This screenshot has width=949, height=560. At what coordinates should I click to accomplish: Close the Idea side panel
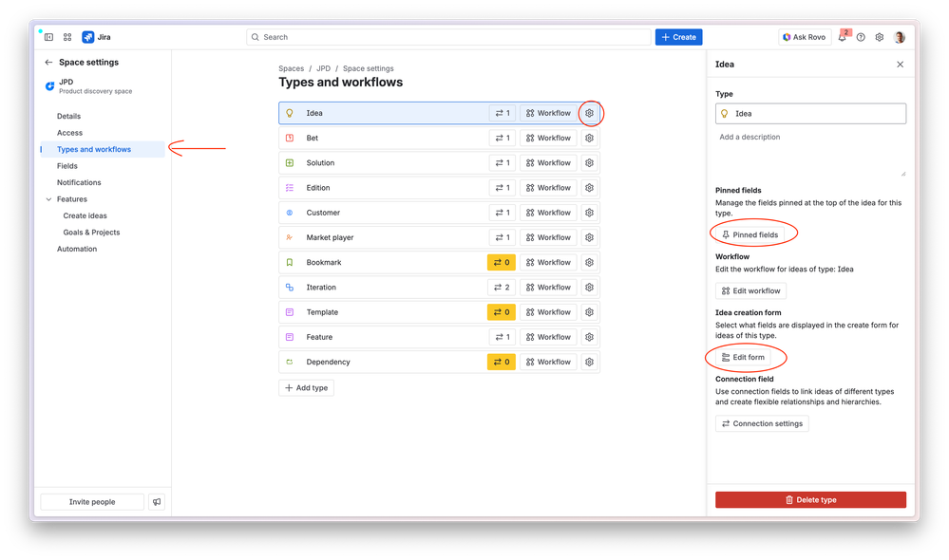click(900, 65)
